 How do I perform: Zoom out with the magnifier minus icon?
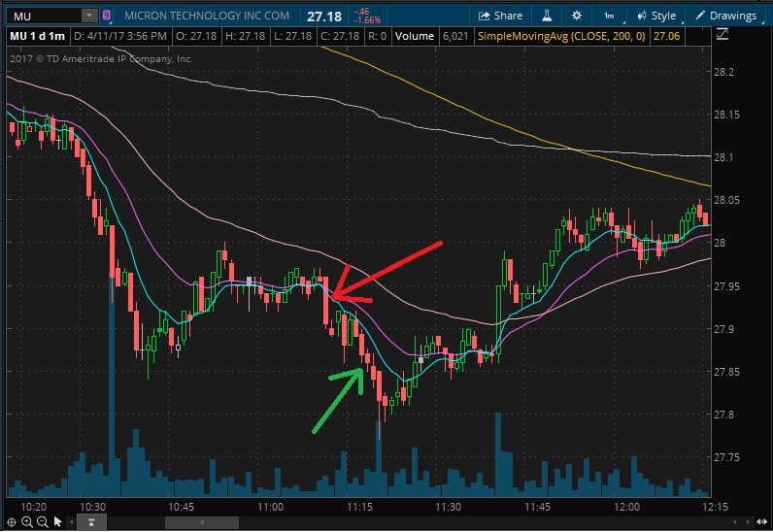pos(43,522)
